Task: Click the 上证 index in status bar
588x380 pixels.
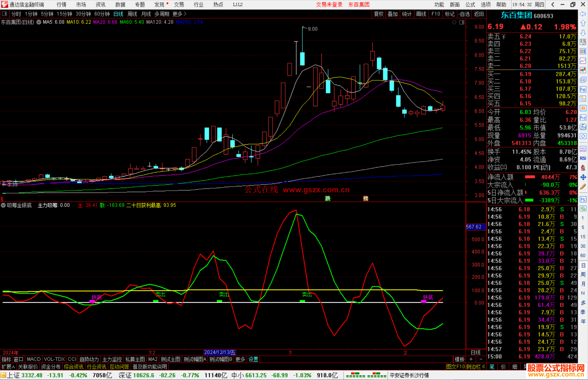Action: click(x=13, y=375)
